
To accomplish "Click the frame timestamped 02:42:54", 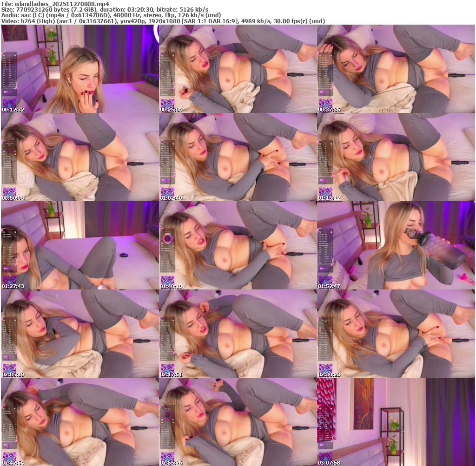I will coord(79,422).
